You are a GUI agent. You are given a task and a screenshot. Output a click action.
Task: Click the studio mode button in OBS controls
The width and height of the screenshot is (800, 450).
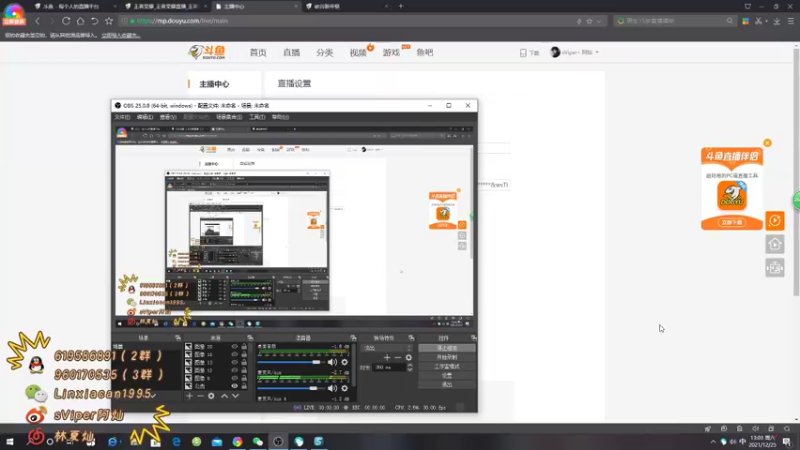coord(447,366)
